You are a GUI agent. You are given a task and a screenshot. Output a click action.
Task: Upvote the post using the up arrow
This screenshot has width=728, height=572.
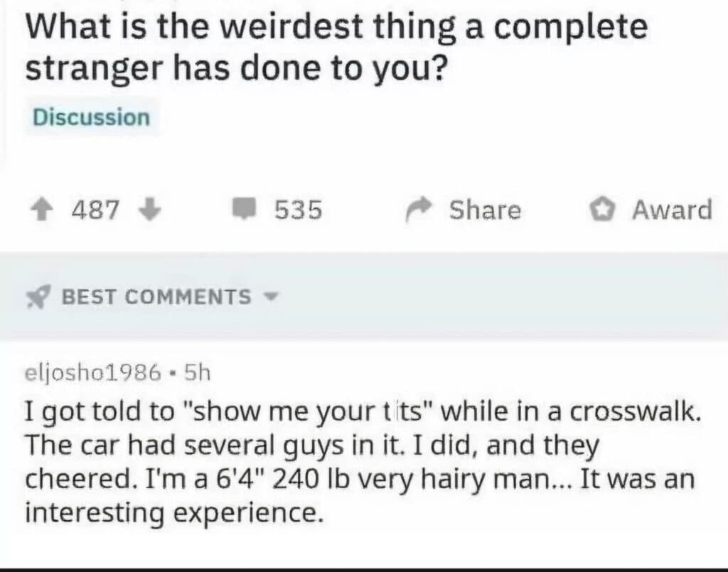coord(44,210)
